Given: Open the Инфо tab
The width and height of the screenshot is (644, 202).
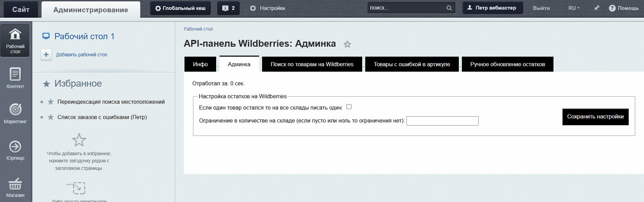Looking at the screenshot, I should click(200, 64).
